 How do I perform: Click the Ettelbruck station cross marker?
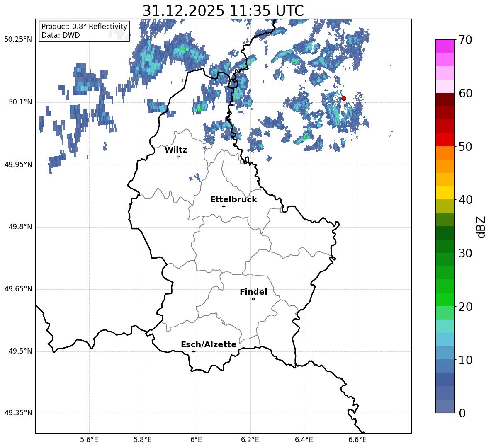point(224,206)
